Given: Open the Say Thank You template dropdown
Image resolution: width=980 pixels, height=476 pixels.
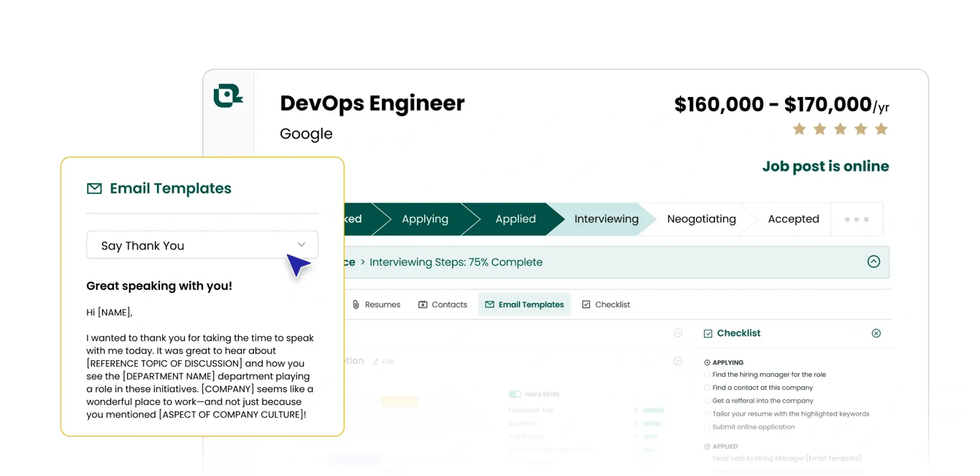Looking at the screenshot, I should tap(202, 245).
